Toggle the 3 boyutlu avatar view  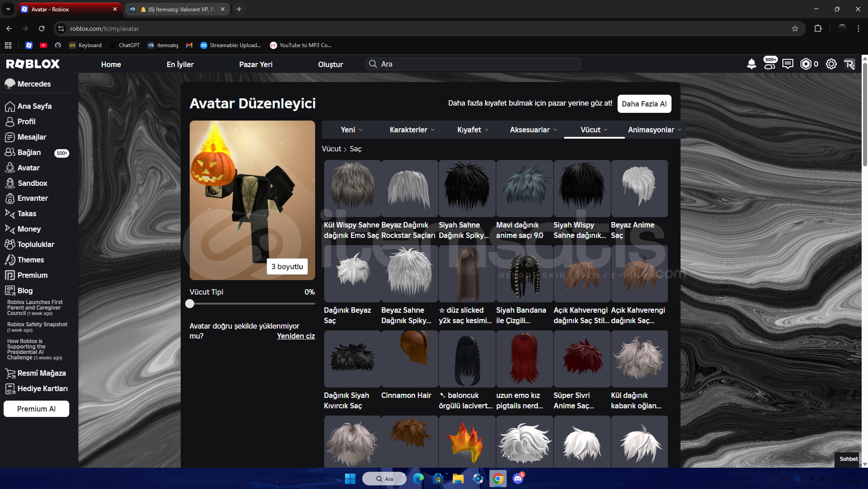287,266
